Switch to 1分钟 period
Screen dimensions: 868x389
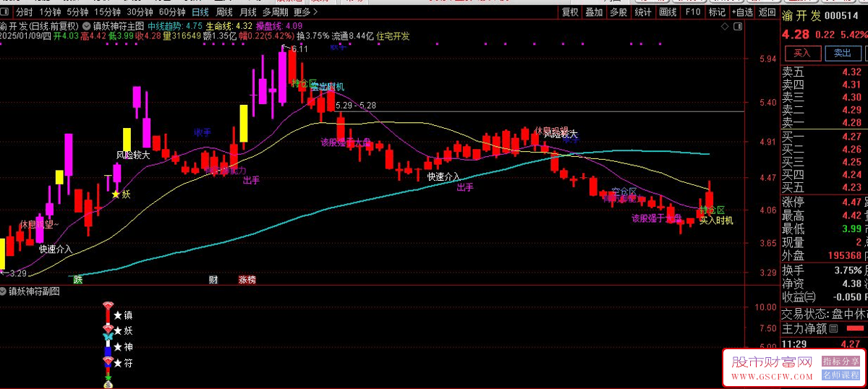50,12
